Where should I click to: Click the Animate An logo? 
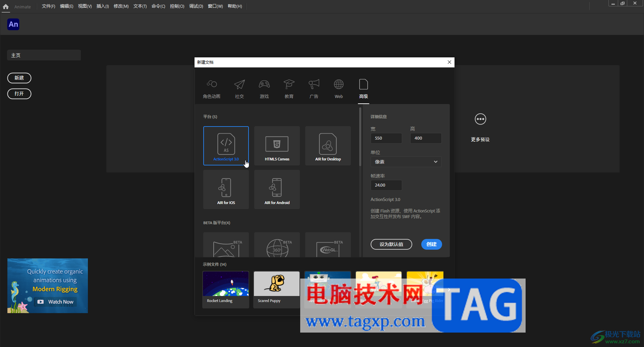tap(13, 24)
